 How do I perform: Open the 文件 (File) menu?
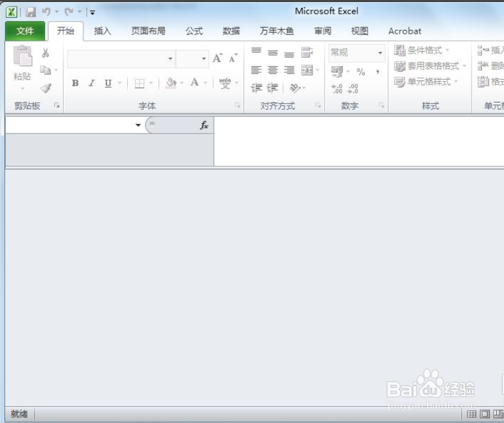pyautogui.click(x=25, y=31)
